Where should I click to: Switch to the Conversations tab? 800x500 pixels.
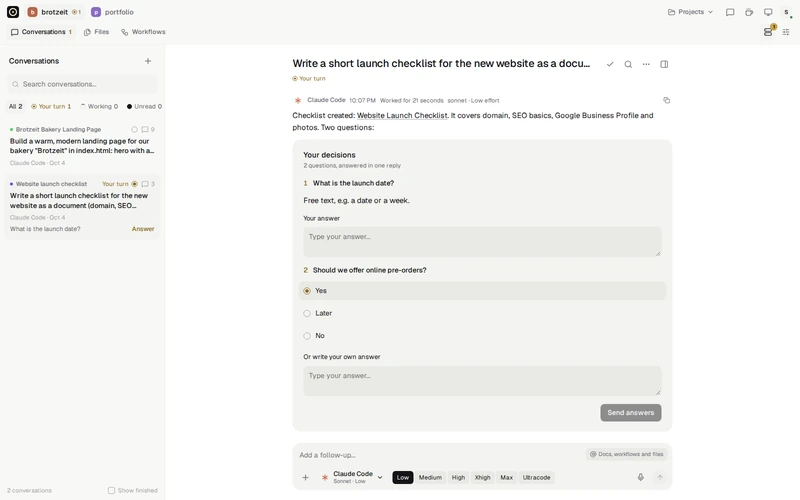click(41, 32)
